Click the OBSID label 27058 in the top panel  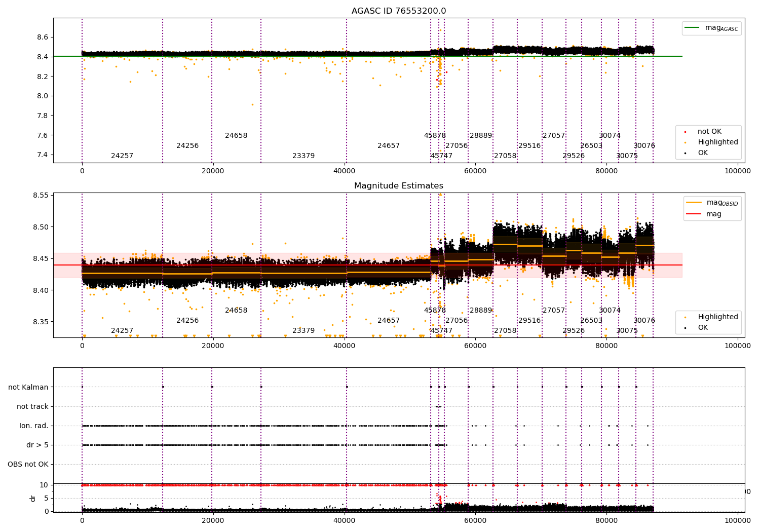click(505, 156)
